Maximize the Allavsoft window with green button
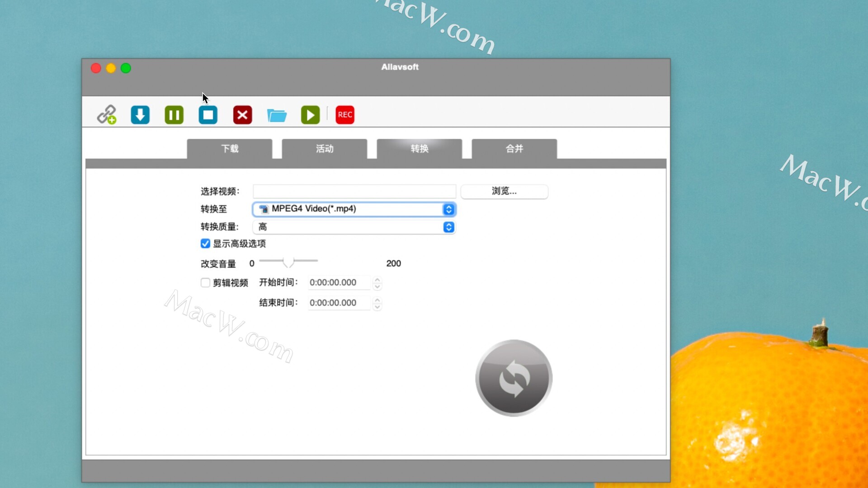 [126, 68]
